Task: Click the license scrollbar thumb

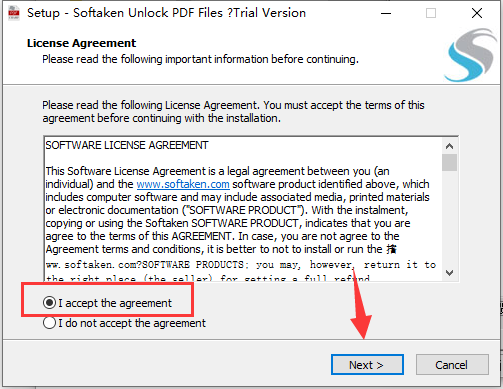Action: (x=449, y=162)
